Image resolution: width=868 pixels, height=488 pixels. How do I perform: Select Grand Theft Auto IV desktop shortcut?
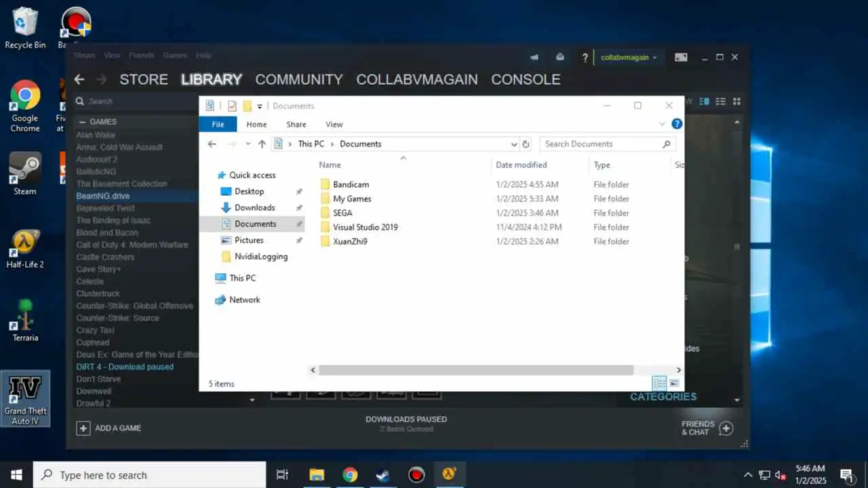[x=25, y=399]
